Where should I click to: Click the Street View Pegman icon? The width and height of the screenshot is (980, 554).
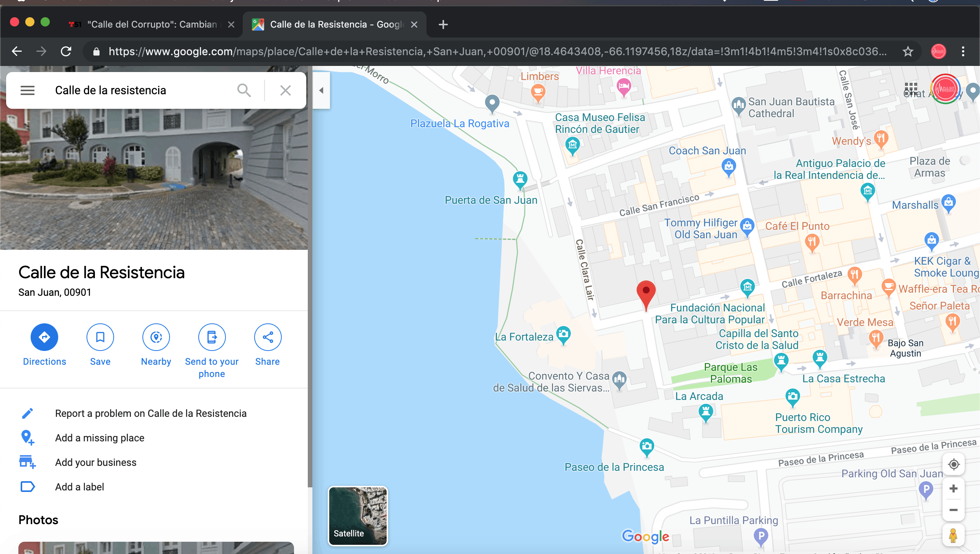click(x=953, y=536)
